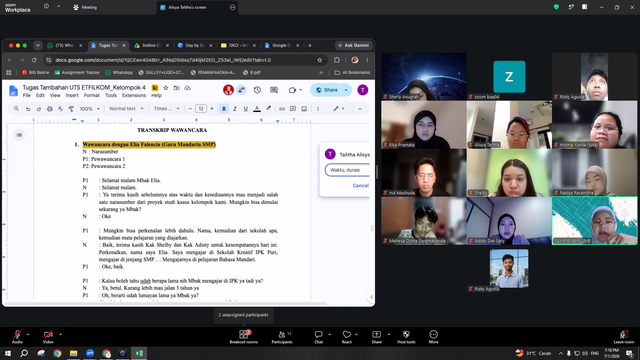
Task: Expand video options arrow next to Video
Action: click(x=60, y=334)
